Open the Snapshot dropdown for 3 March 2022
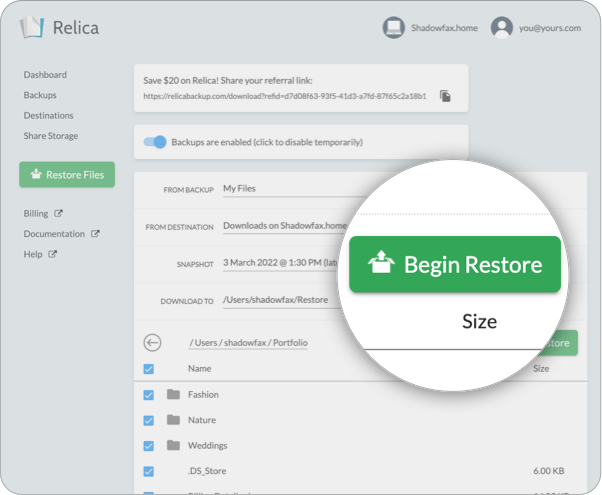602x495 pixels. [281, 263]
